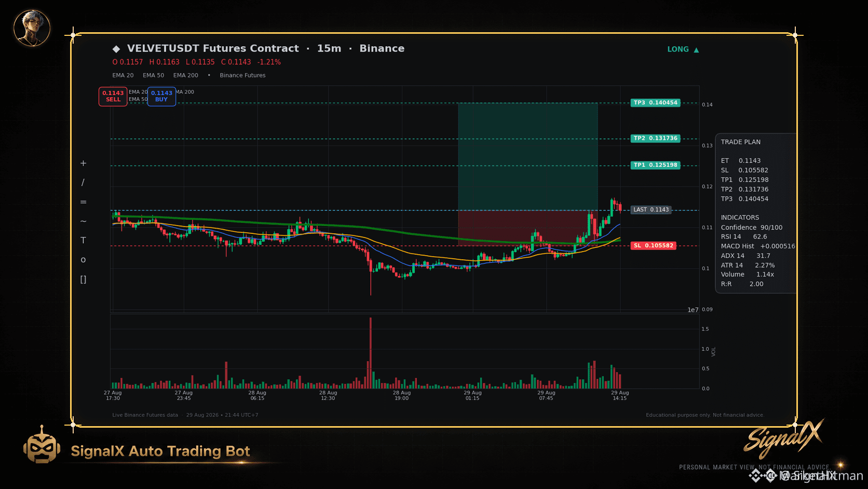Image resolution: width=868 pixels, height=489 pixels.
Task: Click the RSI 14 value 62.6 row
Action: [x=744, y=237]
